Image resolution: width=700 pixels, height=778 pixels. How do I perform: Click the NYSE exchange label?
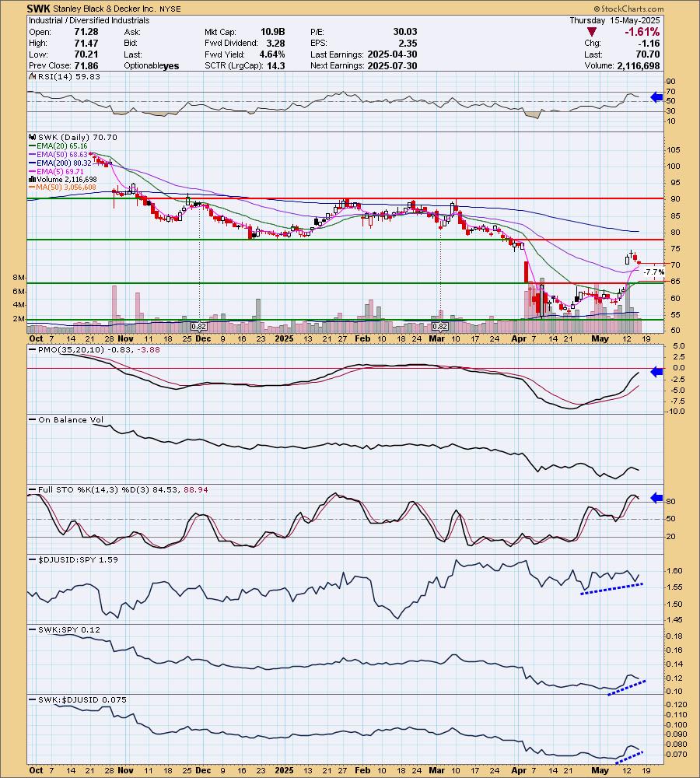tap(170, 9)
